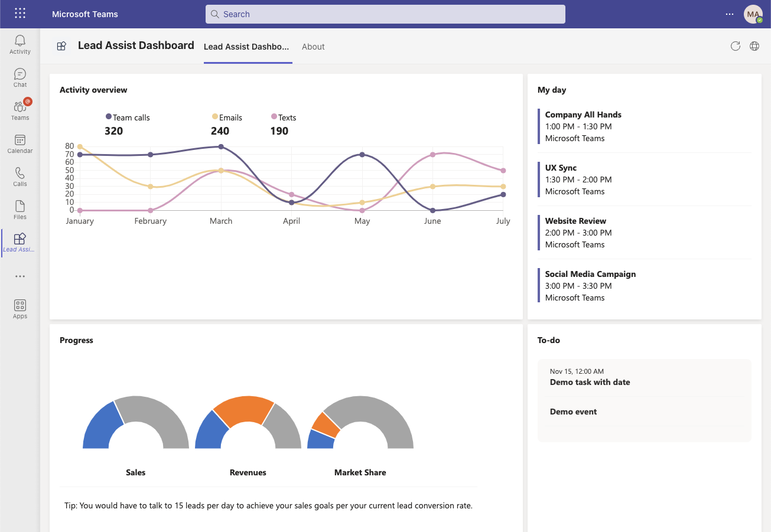Open the top bar ellipsis menu

tap(729, 13)
